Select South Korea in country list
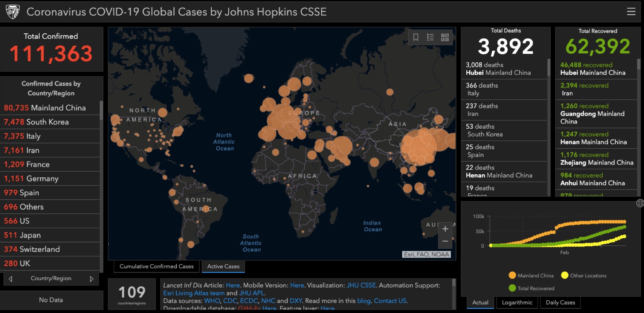644x313 pixels. tap(50, 122)
